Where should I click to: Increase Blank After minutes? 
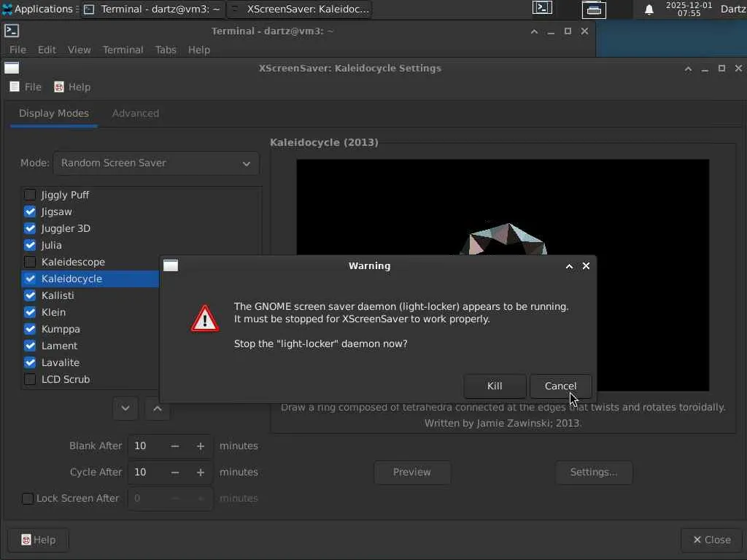[x=201, y=446]
